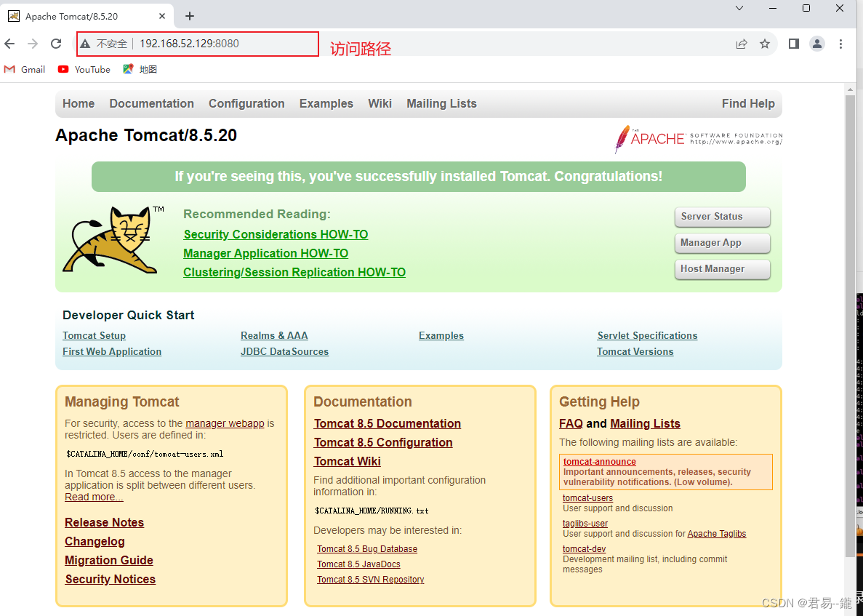Open the side panel icon
Screen dimensions: 863x616
coord(794,44)
